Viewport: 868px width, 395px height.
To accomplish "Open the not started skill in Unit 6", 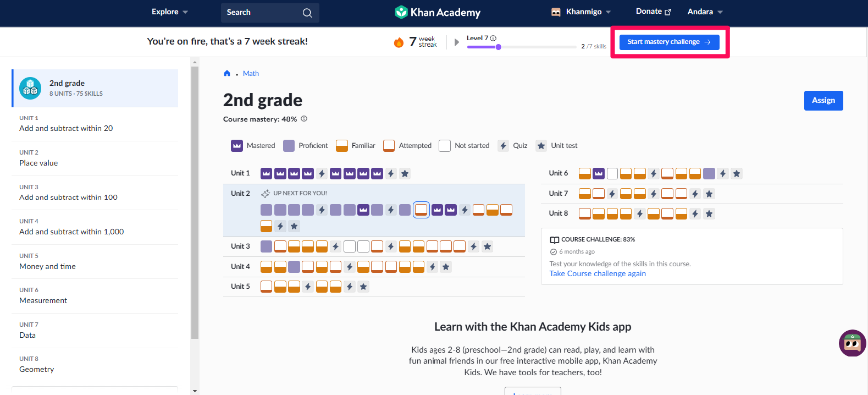I will 612,174.
